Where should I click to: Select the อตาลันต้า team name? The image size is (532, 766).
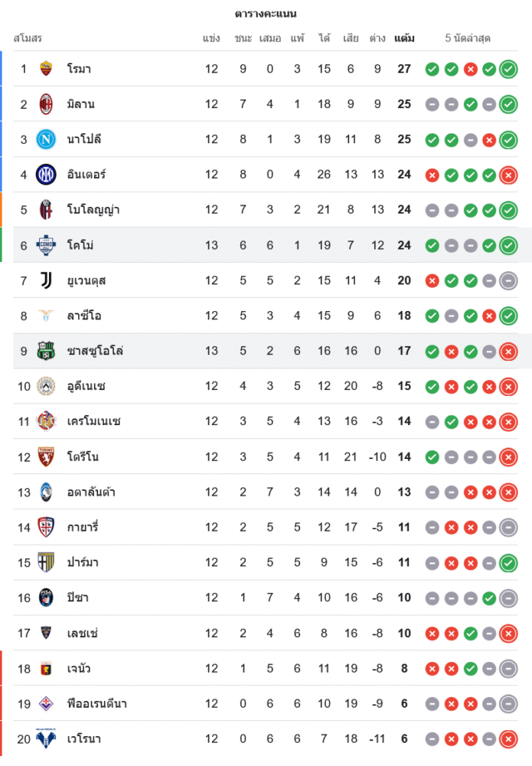(x=91, y=492)
